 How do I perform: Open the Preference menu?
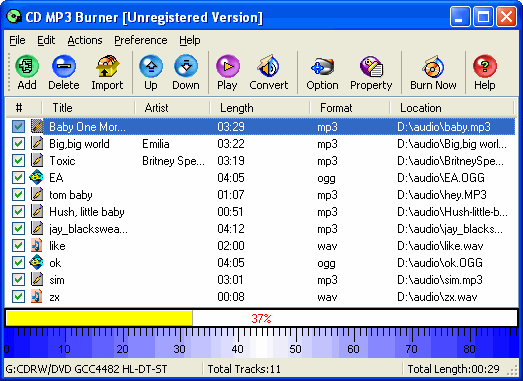point(141,40)
